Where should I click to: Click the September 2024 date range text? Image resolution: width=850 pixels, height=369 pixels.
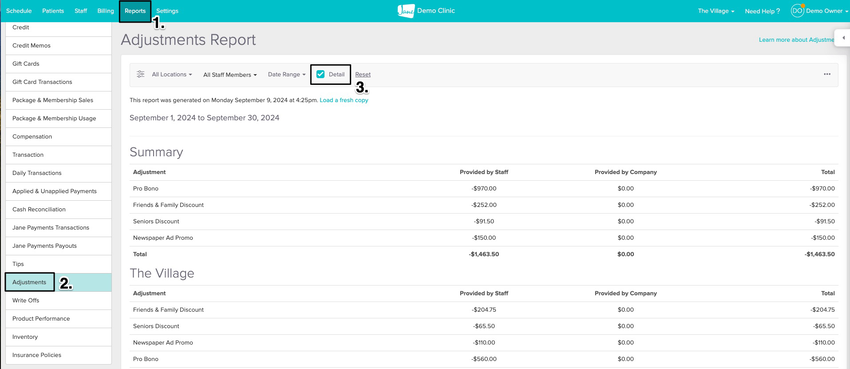coord(204,117)
